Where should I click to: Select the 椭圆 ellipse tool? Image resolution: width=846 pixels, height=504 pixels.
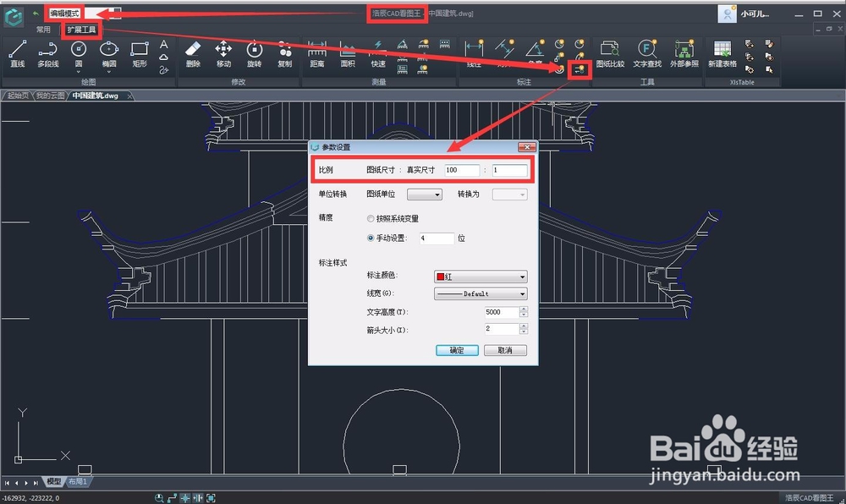[109, 52]
